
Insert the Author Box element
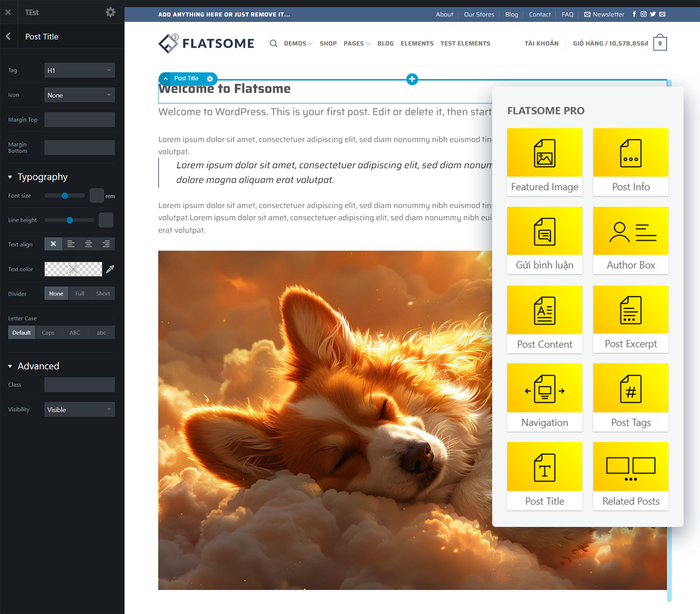tap(630, 240)
